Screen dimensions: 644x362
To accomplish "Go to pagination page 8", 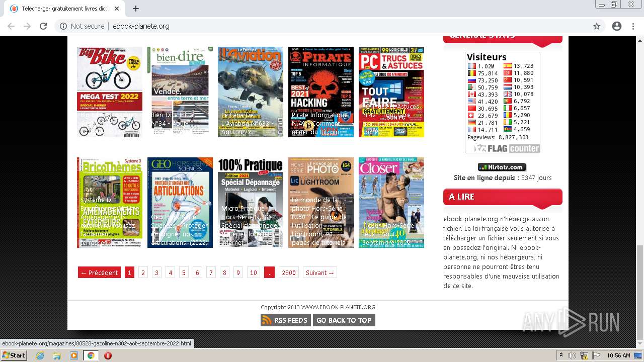I will pyautogui.click(x=224, y=273).
